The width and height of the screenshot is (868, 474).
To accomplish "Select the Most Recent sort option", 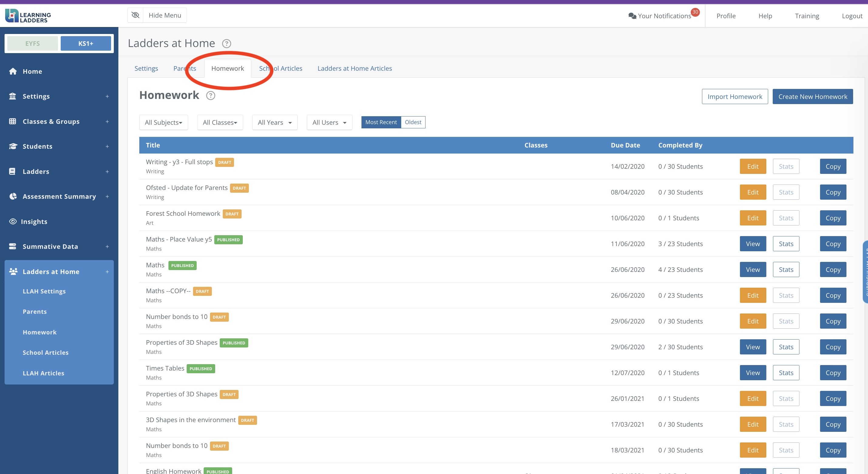I will point(381,122).
